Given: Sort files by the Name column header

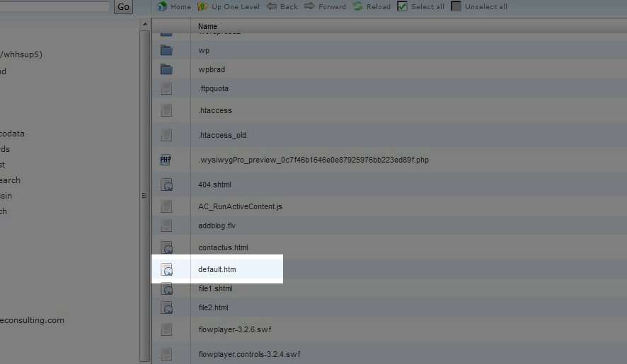Looking at the screenshot, I should tap(208, 26).
